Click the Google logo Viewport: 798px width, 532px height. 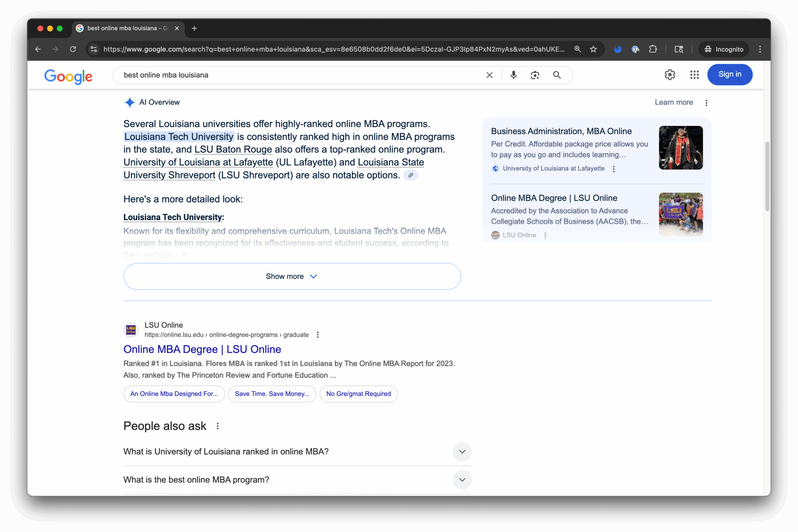tap(68, 76)
